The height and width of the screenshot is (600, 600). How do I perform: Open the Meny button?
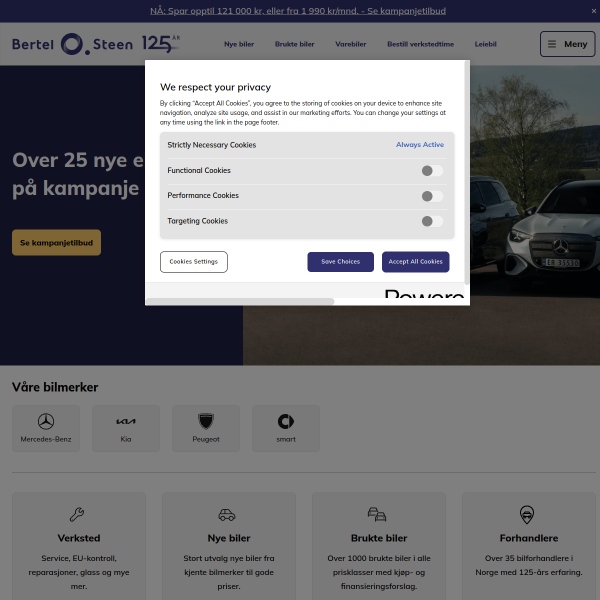[x=567, y=44]
